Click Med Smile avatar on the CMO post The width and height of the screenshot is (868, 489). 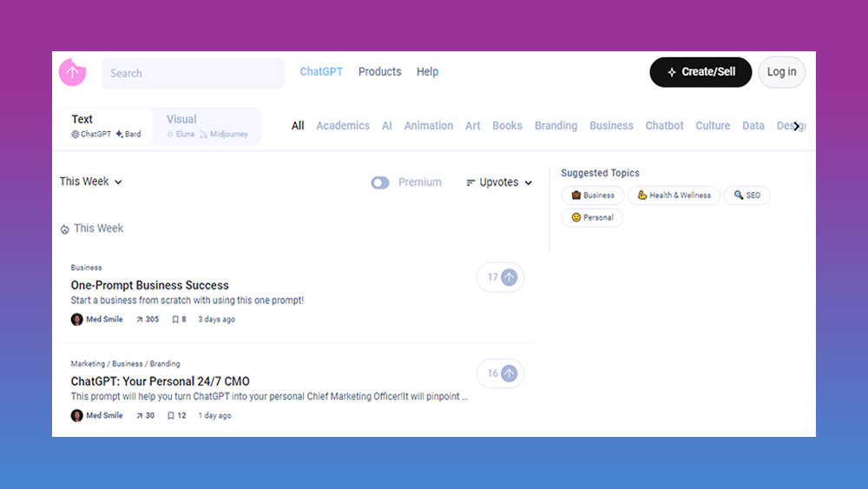coord(77,416)
